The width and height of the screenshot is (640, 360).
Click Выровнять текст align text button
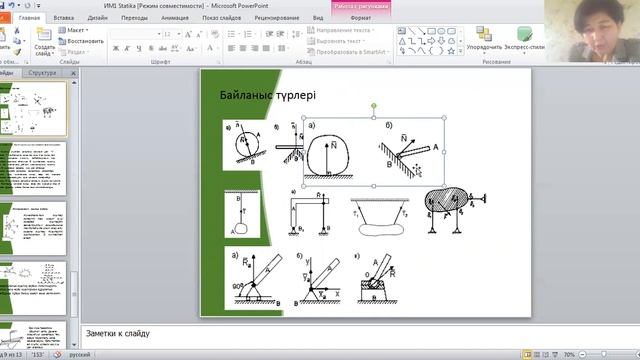[336, 41]
